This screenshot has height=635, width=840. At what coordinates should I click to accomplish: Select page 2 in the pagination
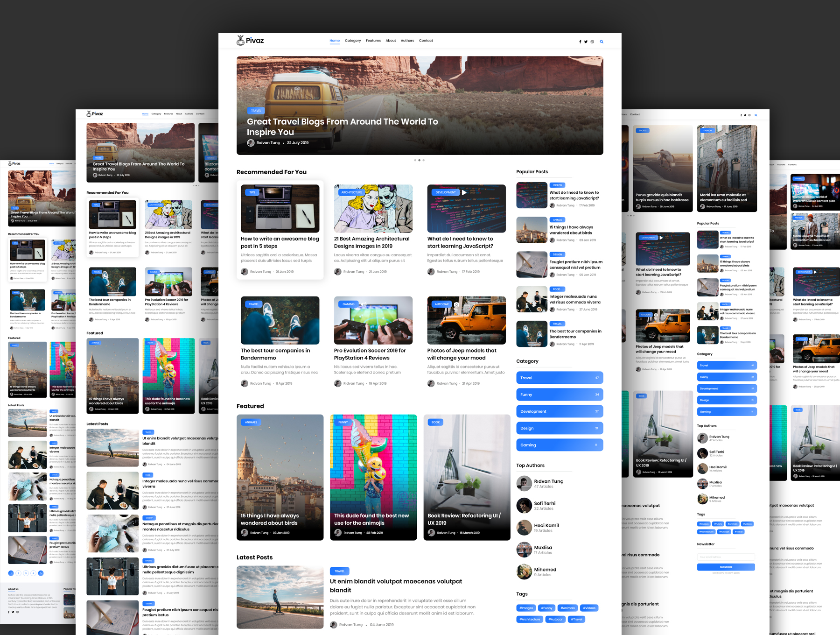coord(19,573)
